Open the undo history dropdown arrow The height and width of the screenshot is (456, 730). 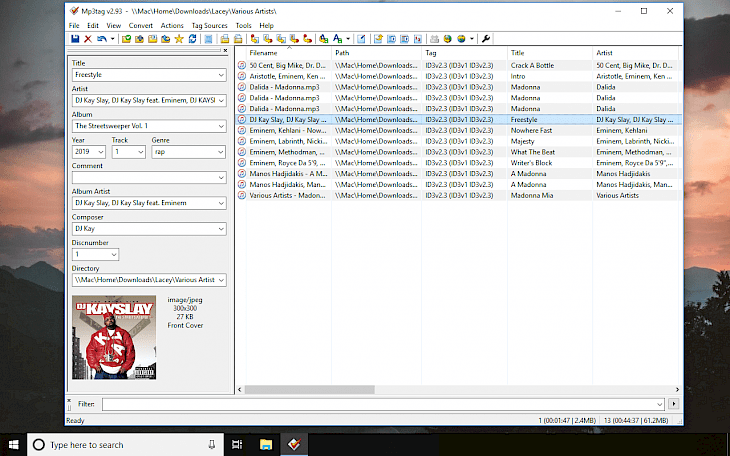(x=113, y=39)
